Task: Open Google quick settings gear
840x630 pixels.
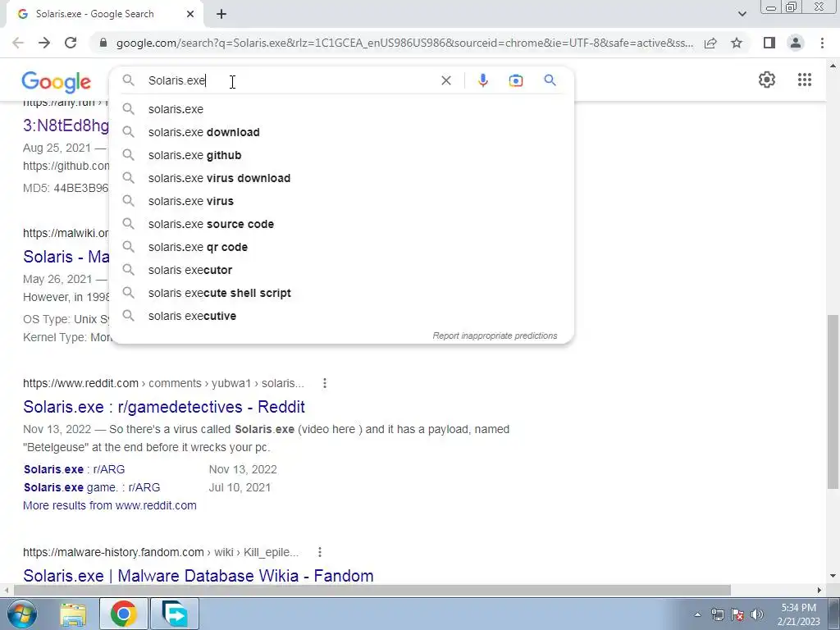Action: [x=767, y=80]
